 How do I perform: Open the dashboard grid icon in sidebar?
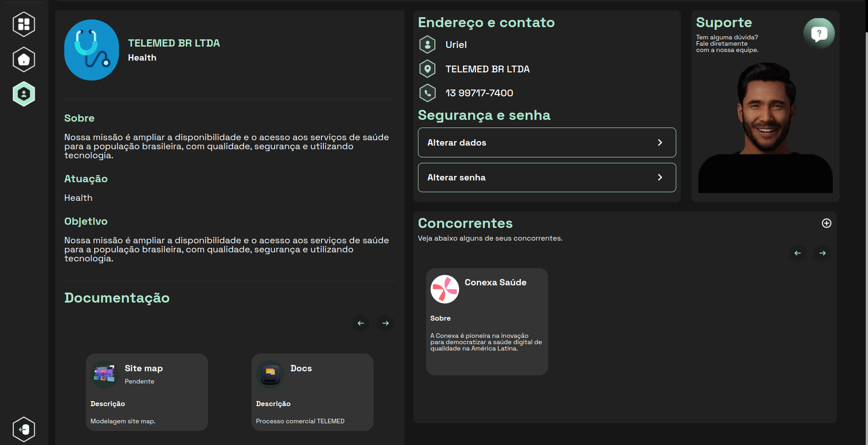(24, 24)
